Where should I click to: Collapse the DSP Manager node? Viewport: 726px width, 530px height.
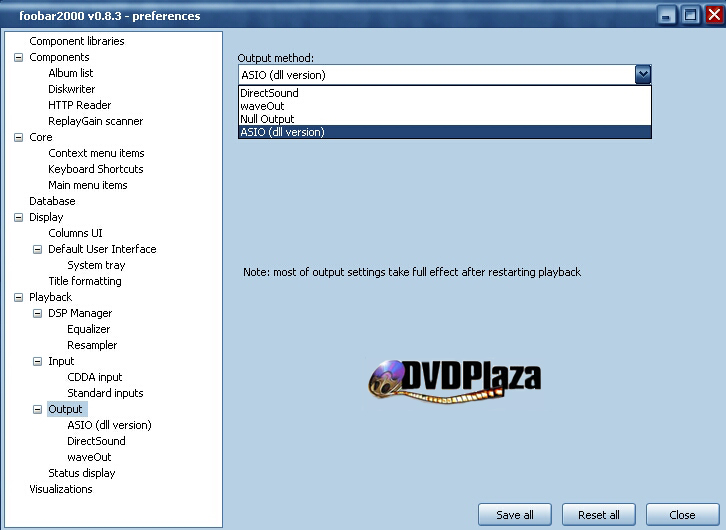[37, 313]
